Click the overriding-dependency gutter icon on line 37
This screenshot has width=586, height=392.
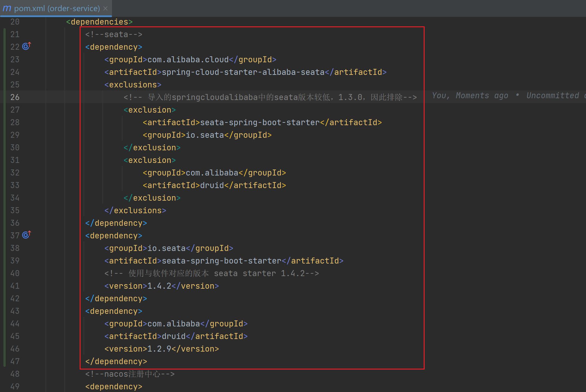[x=27, y=235]
